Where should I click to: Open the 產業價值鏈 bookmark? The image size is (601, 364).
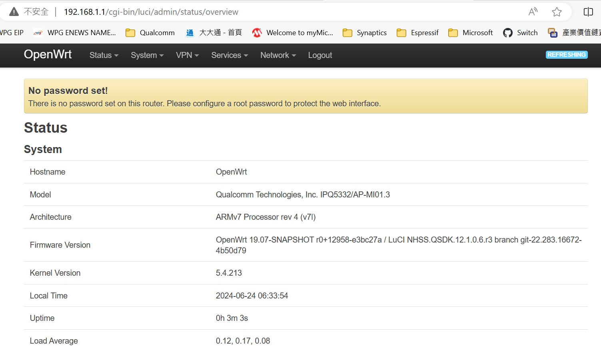(x=574, y=33)
